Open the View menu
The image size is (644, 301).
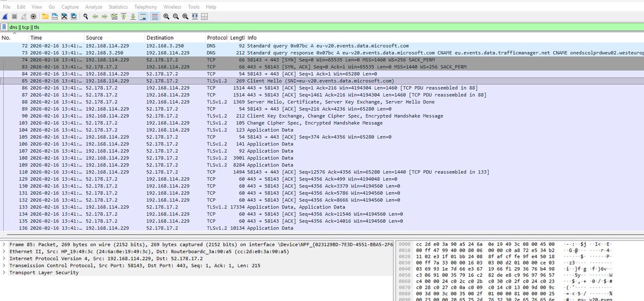coord(37,7)
